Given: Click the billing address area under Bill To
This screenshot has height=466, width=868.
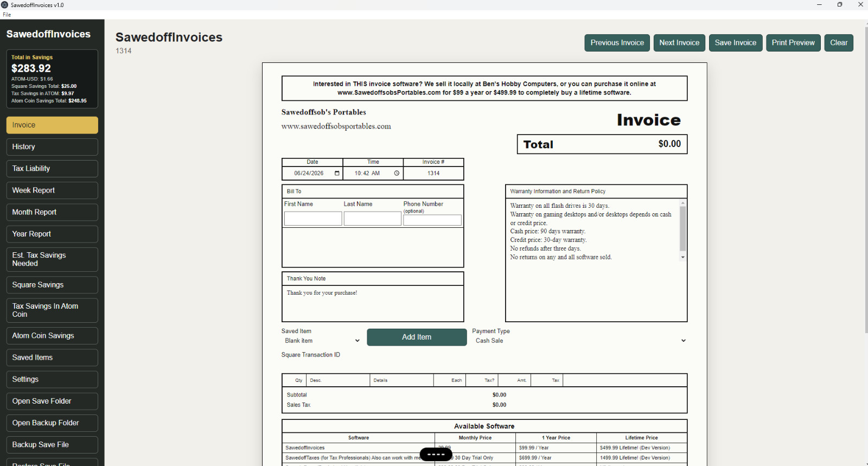Looking at the screenshot, I should [373, 247].
